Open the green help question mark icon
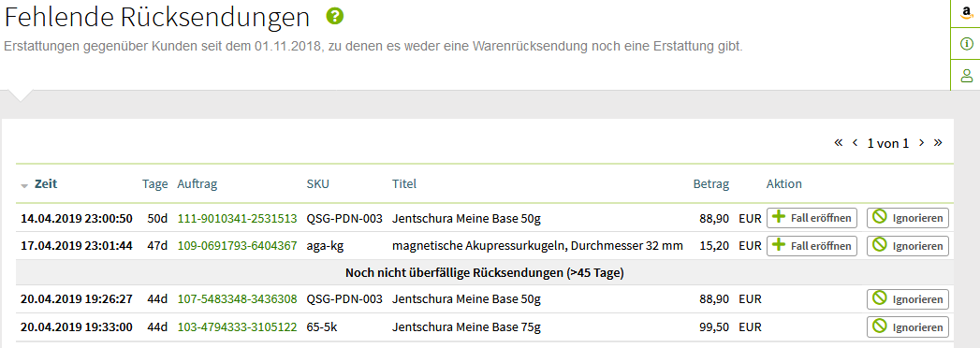The height and width of the screenshot is (348, 980). click(x=335, y=17)
